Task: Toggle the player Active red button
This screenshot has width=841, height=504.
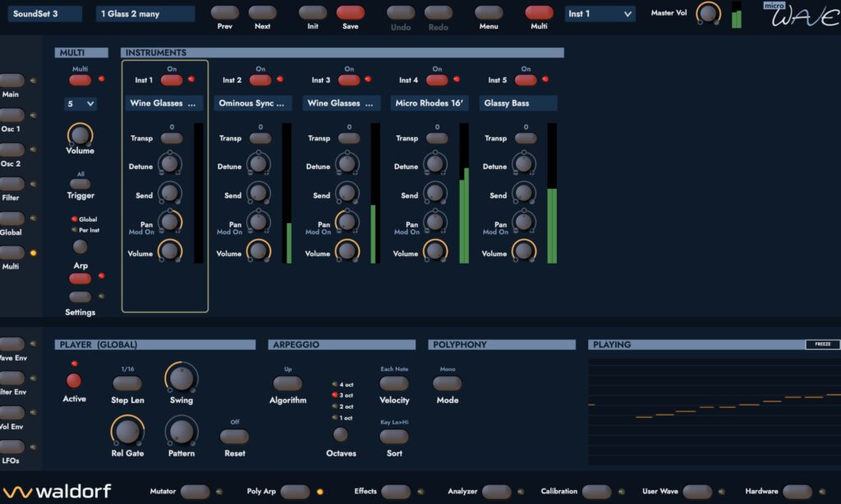Action: click(x=74, y=381)
